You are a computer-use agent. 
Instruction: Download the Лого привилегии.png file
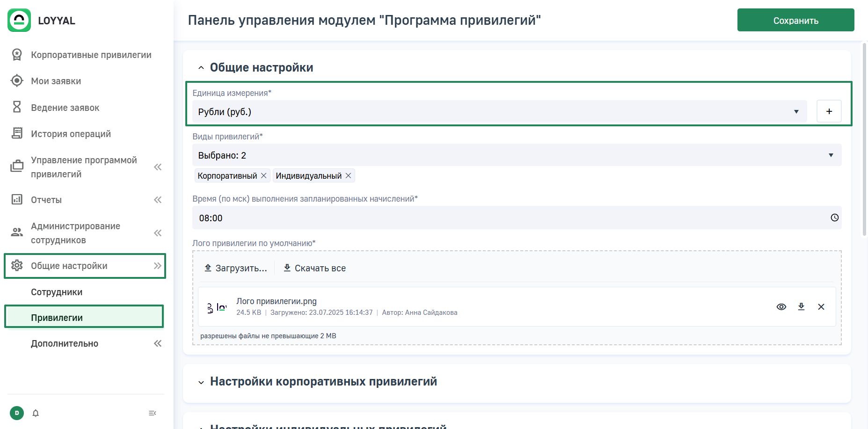(x=801, y=307)
